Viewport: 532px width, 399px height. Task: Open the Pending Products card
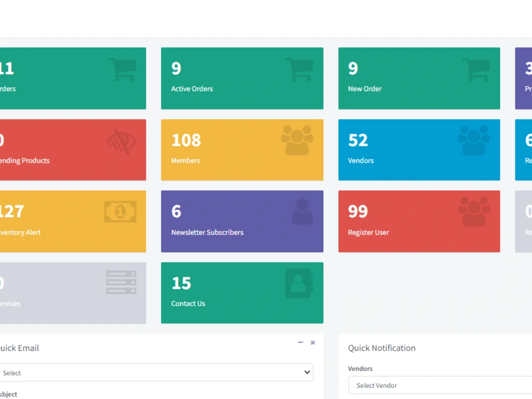(x=73, y=149)
